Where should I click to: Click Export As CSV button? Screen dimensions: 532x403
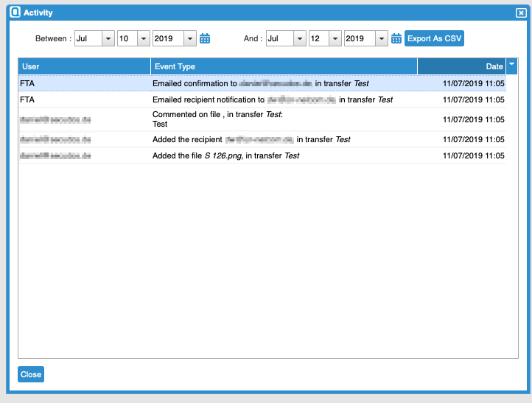(434, 38)
